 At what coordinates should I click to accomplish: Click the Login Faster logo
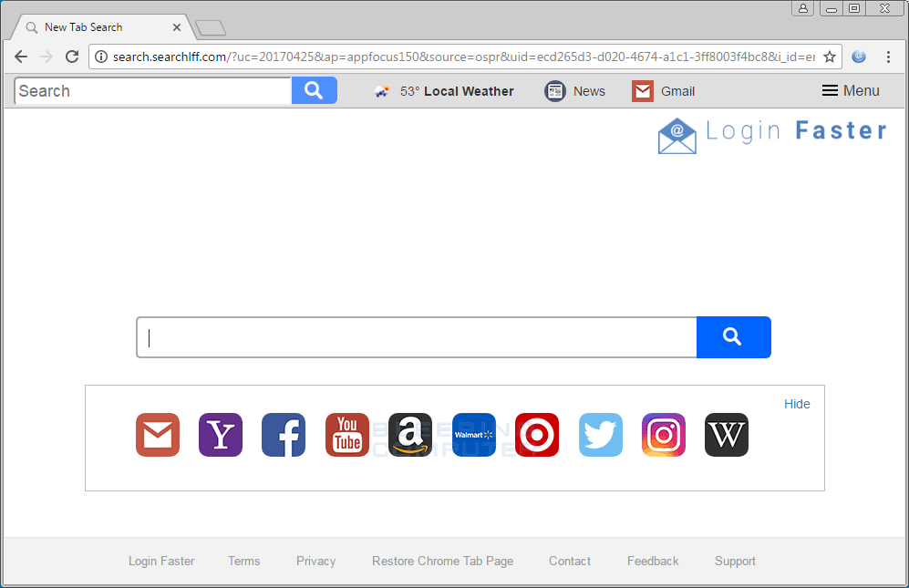tap(772, 135)
